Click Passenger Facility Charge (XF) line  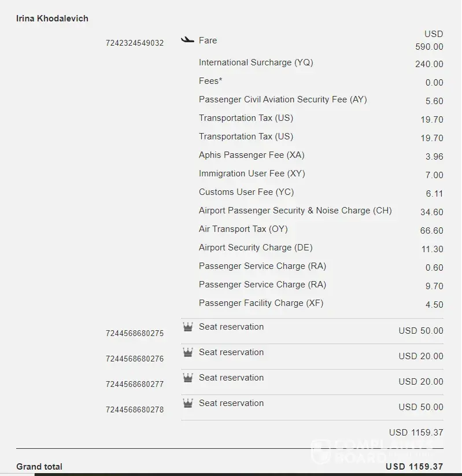[261, 303]
